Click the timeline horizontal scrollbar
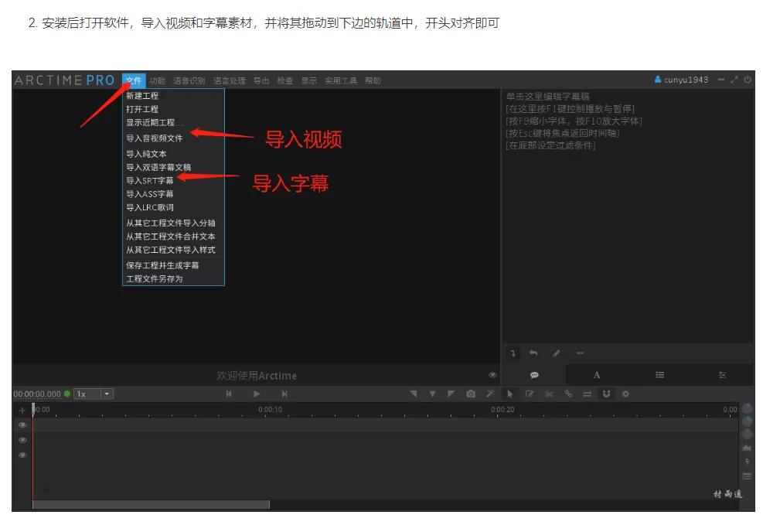 pos(151,504)
